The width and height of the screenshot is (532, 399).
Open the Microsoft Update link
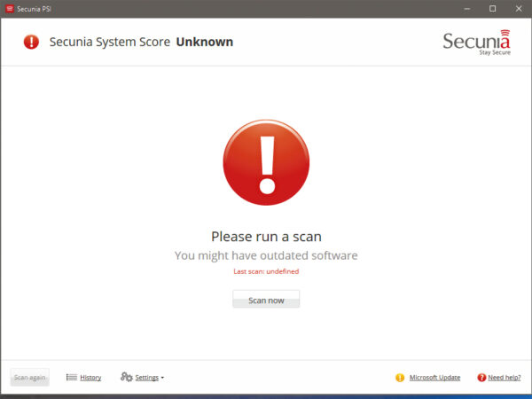coord(434,378)
